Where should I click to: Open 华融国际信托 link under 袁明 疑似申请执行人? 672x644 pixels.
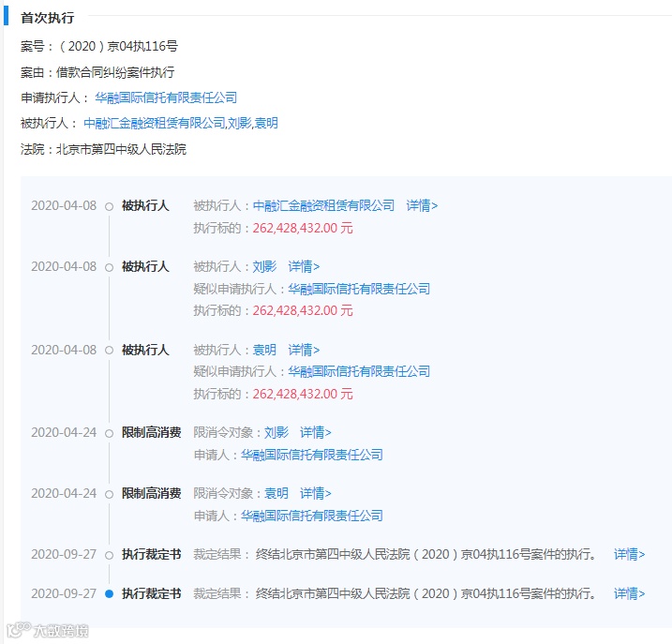359,371
